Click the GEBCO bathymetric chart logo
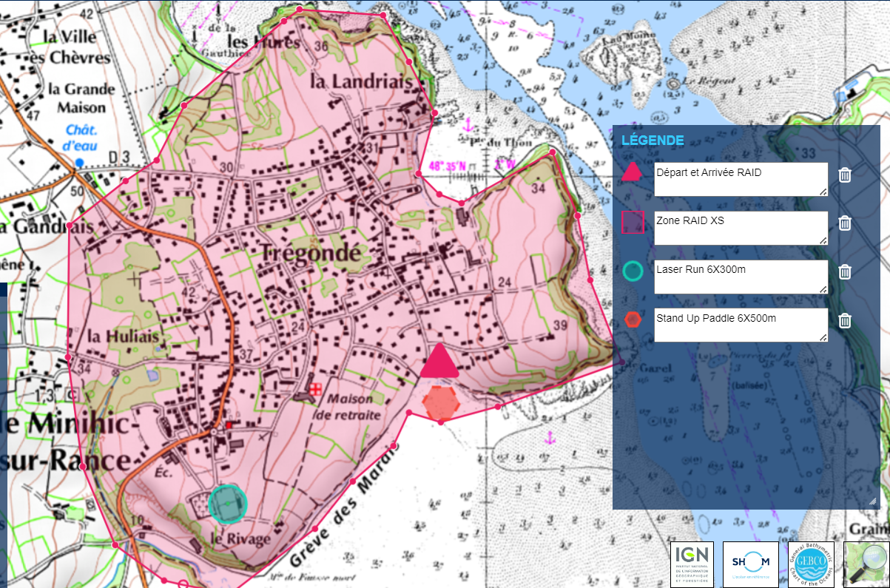The width and height of the screenshot is (890, 588). (809, 564)
